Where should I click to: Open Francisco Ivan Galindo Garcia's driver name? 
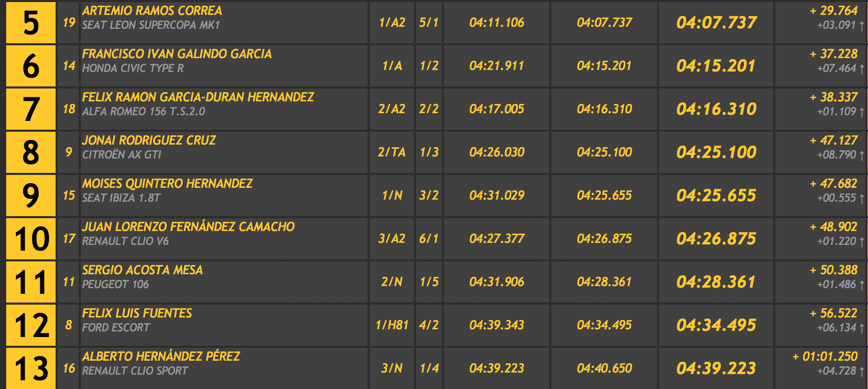177,54
